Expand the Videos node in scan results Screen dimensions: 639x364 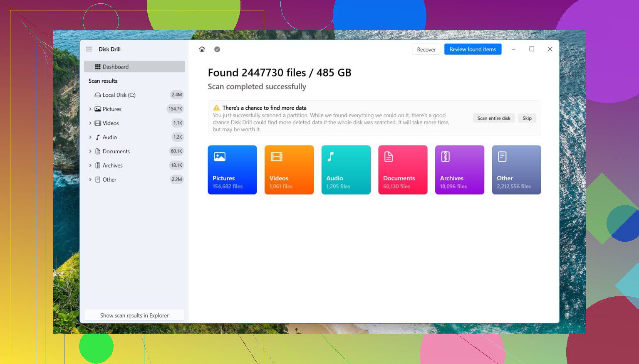click(x=90, y=123)
